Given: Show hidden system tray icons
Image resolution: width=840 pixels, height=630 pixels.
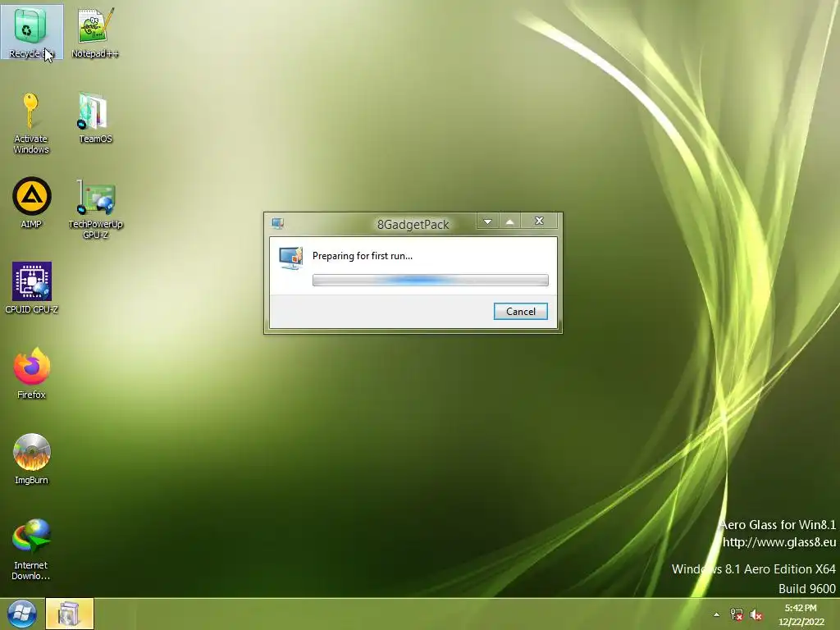Looking at the screenshot, I should tap(716, 614).
